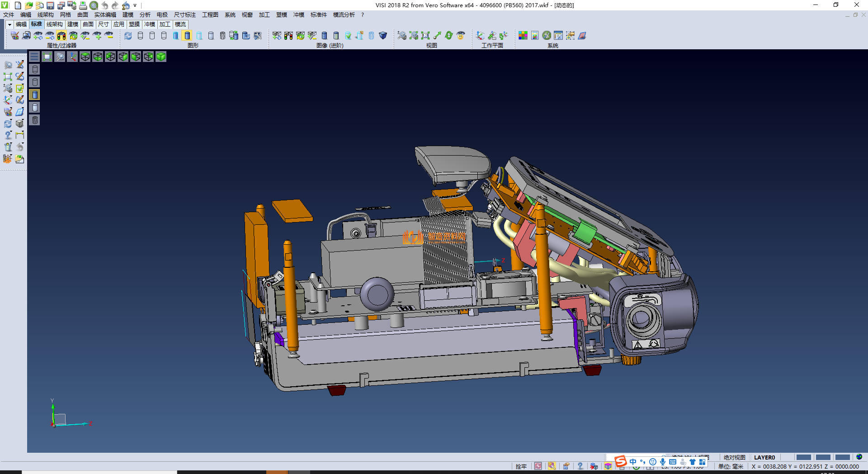Image resolution: width=868 pixels, height=474 pixels.
Task: Click the color palette grid icon
Action: 523,36
